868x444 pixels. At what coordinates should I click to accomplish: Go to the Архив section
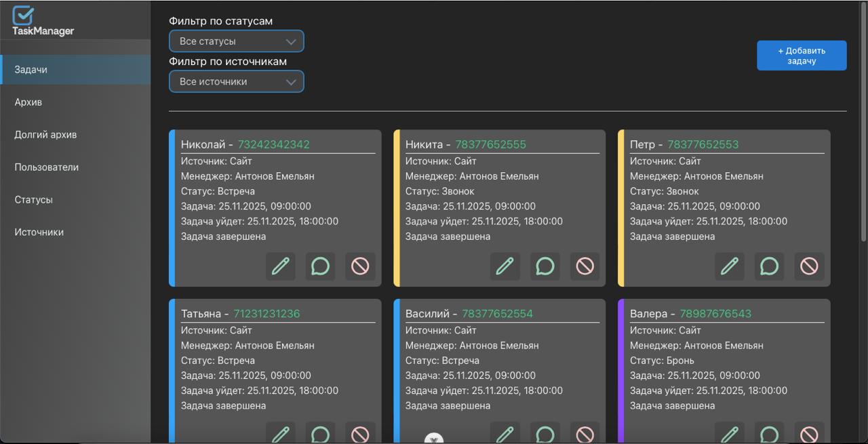[28, 102]
